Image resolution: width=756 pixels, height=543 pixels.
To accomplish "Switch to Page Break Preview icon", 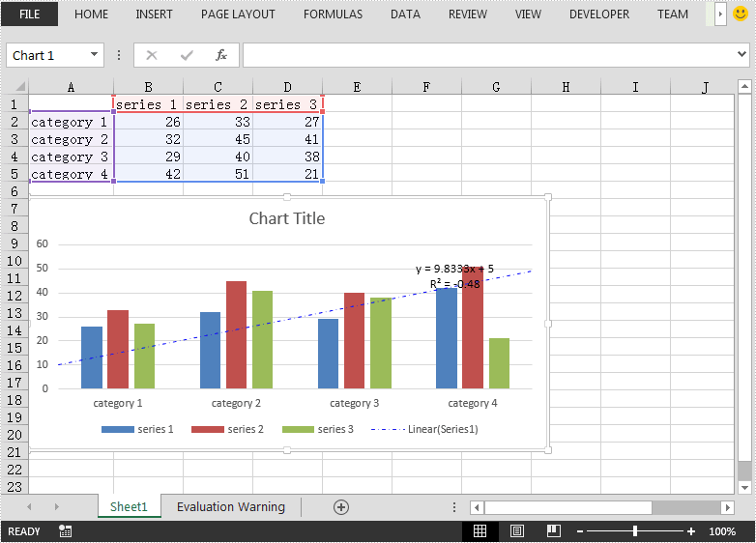I will [554, 531].
